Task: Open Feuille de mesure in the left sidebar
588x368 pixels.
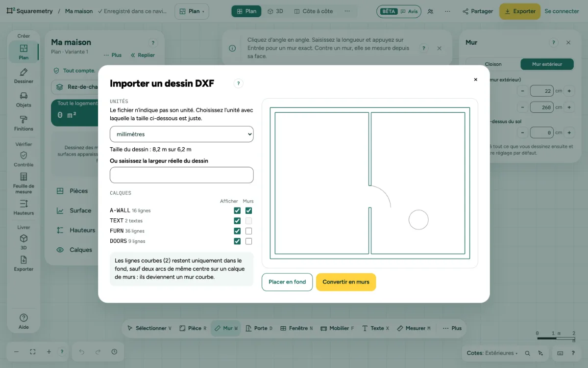Action: 24,184
